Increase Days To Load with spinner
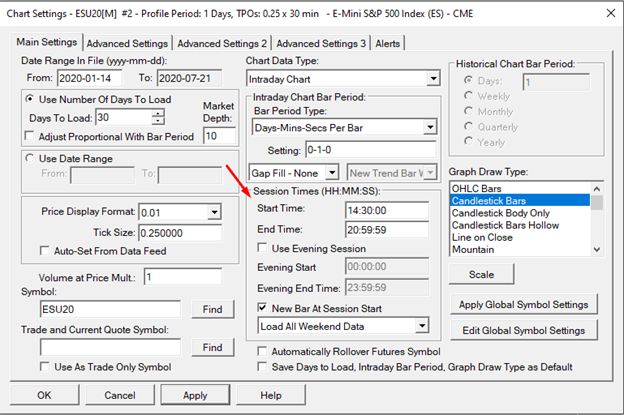The image size is (624, 415). (x=144, y=113)
